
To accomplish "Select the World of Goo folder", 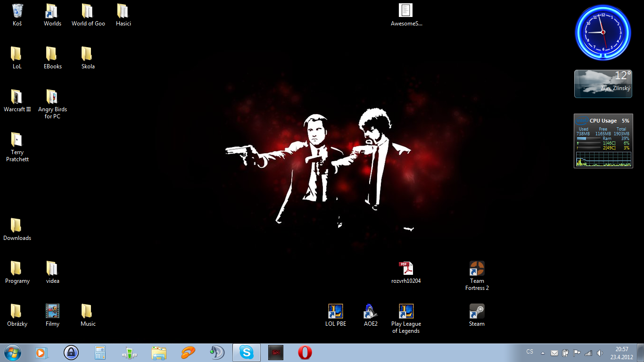I will [88, 15].
